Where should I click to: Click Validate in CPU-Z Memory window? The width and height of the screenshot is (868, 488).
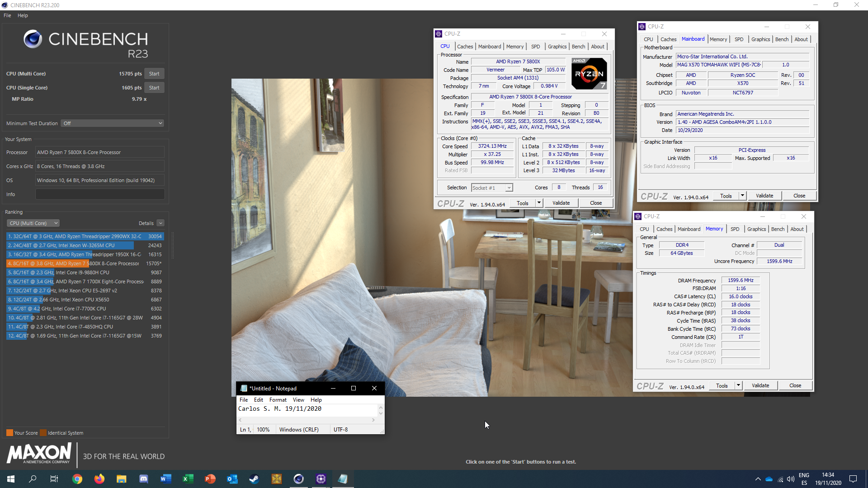pos(760,386)
